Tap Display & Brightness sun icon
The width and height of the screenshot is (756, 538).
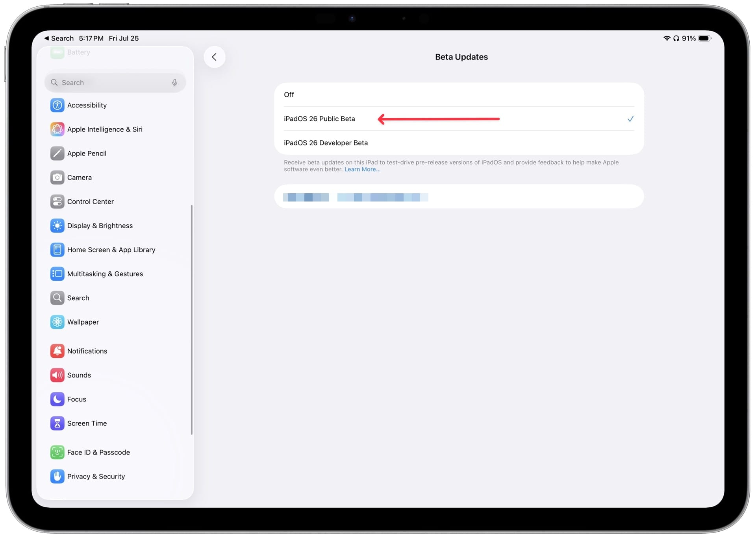click(57, 226)
